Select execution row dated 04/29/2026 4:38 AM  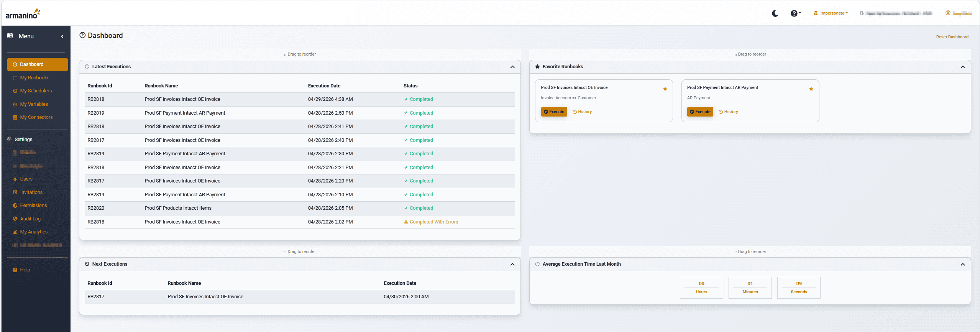(x=300, y=99)
